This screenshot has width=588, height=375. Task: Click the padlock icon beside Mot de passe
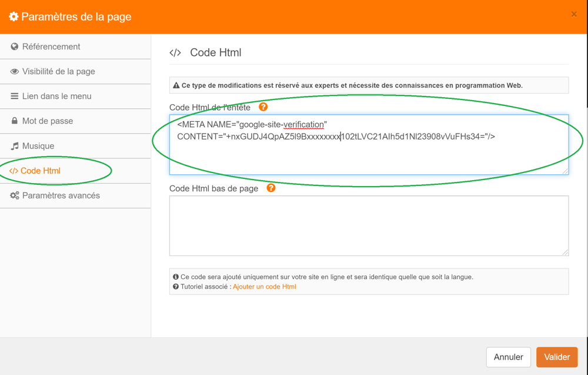pyautogui.click(x=15, y=121)
